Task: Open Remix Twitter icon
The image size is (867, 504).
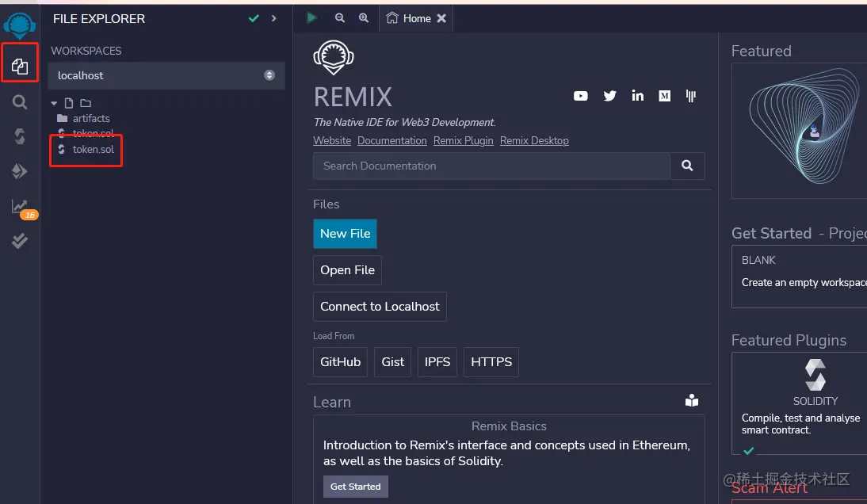Action: point(610,96)
